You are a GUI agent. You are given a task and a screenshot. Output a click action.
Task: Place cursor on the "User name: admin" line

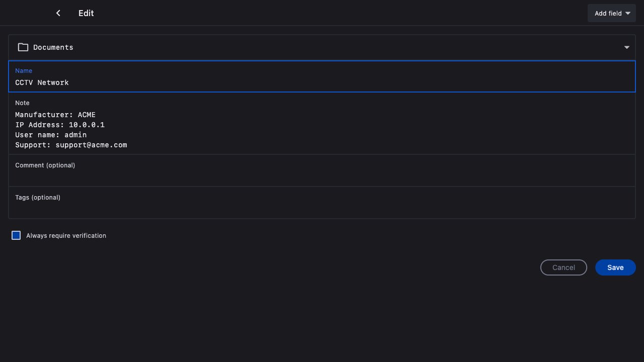(51, 135)
